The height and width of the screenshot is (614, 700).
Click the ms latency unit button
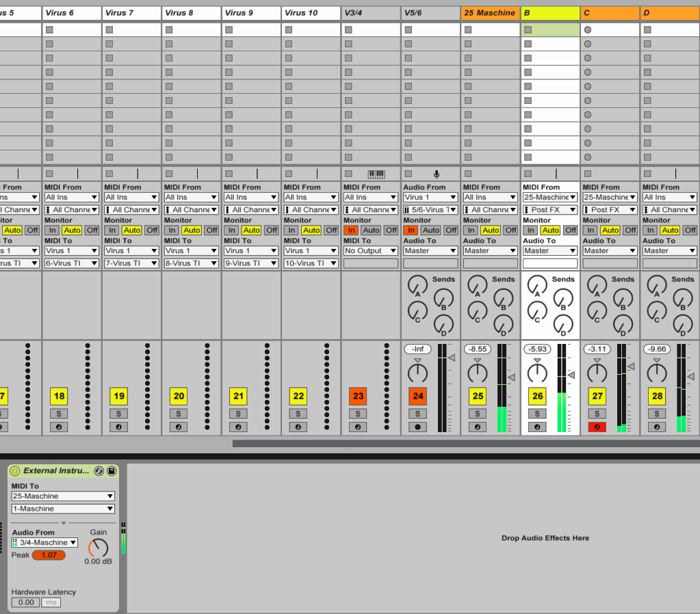51,602
